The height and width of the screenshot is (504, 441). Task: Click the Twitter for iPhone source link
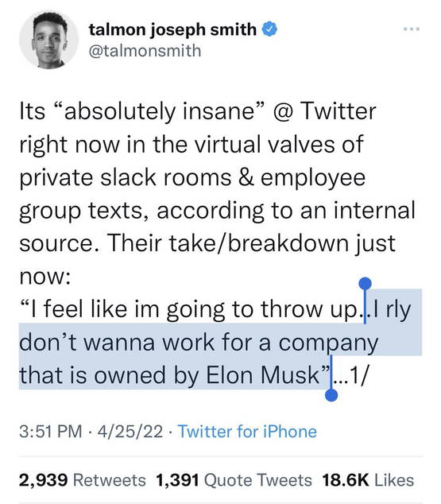click(247, 432)
